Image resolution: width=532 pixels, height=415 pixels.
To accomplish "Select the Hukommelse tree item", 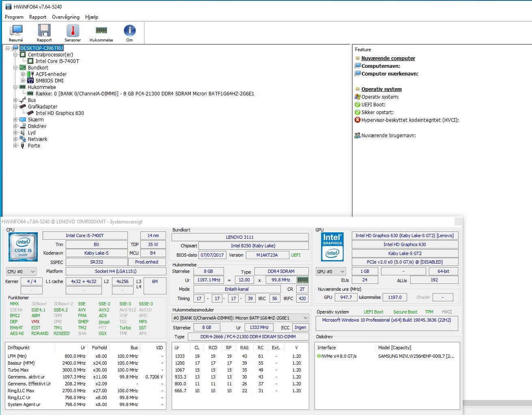I will (x=42, y=87).
